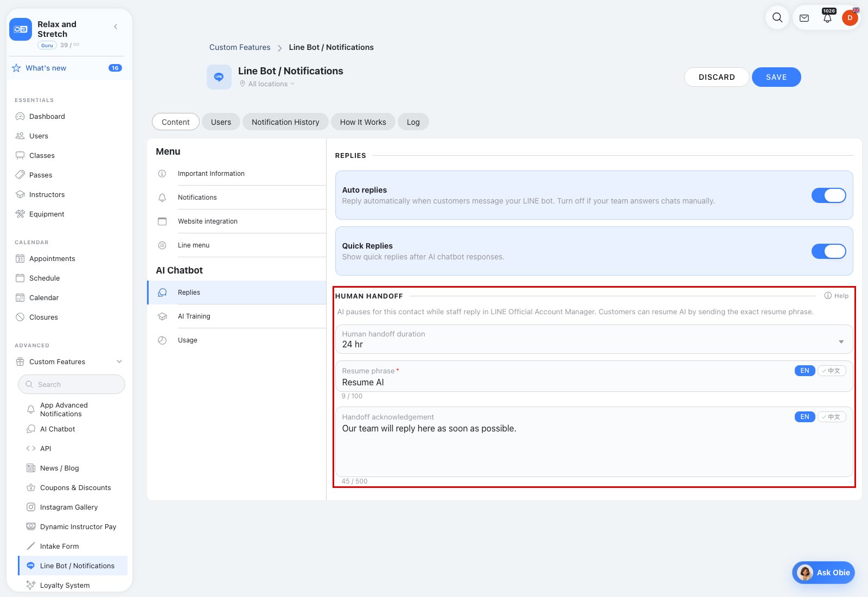Select 中文 language for Resume phrase

[832, 371]
